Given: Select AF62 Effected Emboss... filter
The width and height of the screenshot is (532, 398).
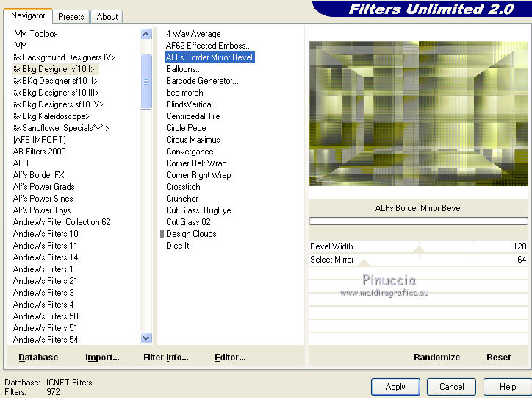Looking at the screenshot, I should pos(209,46).
